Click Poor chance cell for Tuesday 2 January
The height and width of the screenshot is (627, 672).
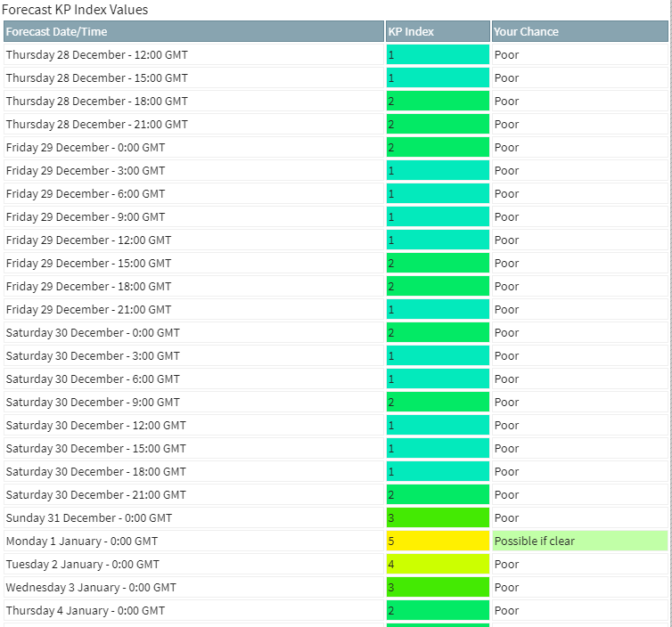pyautogui.click(x=580, y=564)
